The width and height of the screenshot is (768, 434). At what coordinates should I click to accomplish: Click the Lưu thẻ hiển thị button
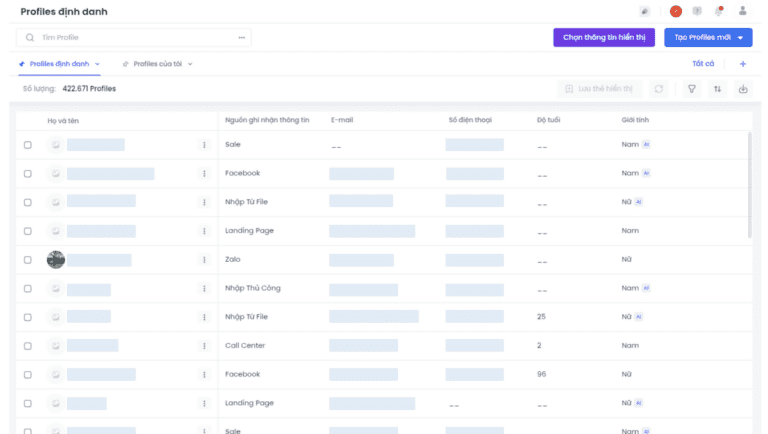599,89
